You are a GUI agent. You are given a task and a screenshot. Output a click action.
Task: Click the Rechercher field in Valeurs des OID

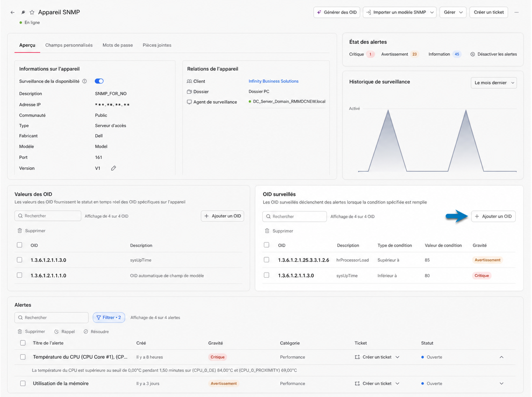(48, 216)
